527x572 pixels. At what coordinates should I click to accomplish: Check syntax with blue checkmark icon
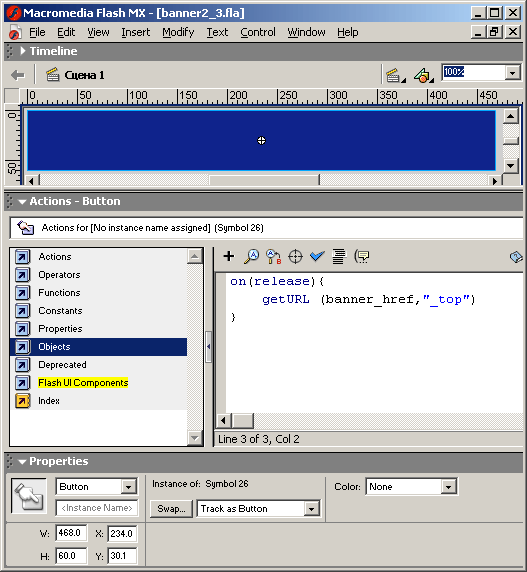[x=317, y=256]
